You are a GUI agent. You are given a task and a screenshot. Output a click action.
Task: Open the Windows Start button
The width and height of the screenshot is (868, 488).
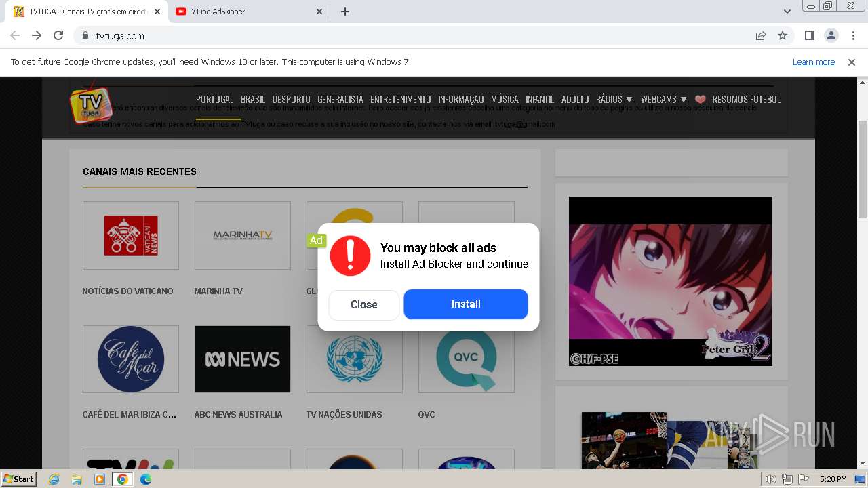tap(19, 479)
